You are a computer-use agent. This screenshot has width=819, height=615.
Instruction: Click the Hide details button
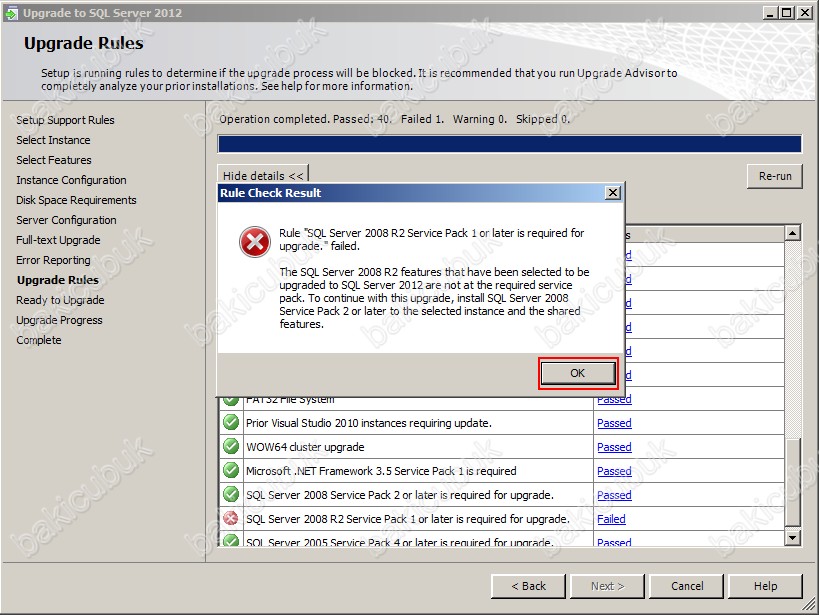263,175
